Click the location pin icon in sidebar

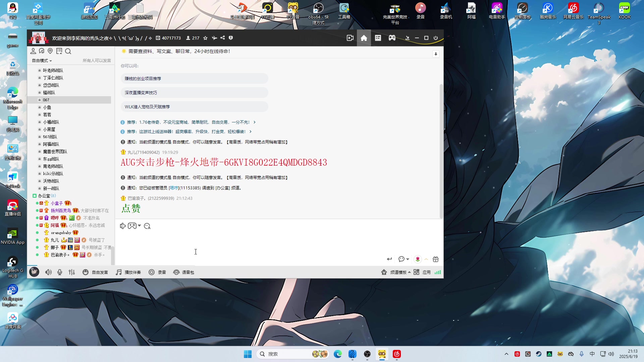pos(50,51)
